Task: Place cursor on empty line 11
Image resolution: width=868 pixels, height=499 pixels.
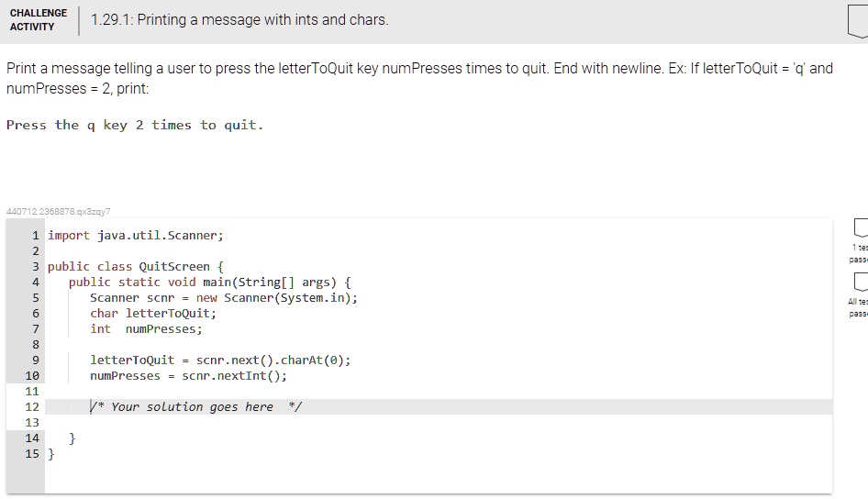Action: click(x=275, y=391)
